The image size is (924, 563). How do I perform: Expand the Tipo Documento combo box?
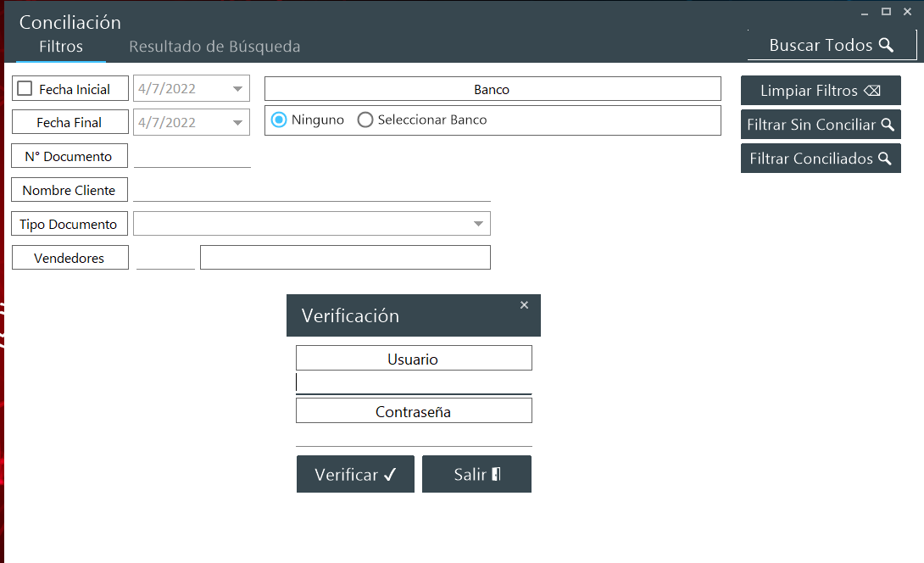478,224
